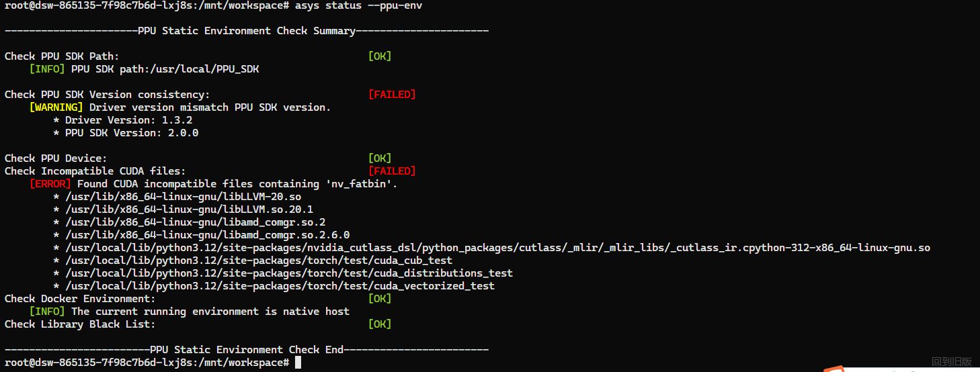The image size is (980, 372).
Task: Click the terminal cursor after the final prompt
Action: point(298,363)
